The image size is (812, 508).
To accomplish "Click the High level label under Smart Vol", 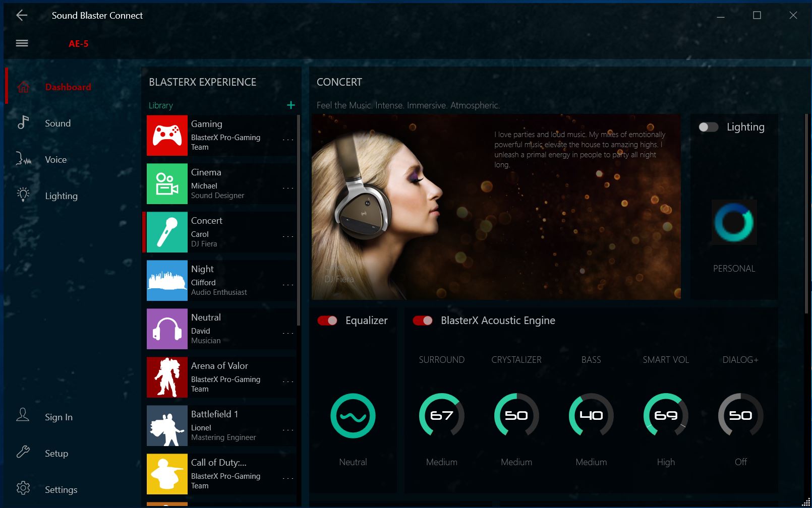I will tap(666, 462).
